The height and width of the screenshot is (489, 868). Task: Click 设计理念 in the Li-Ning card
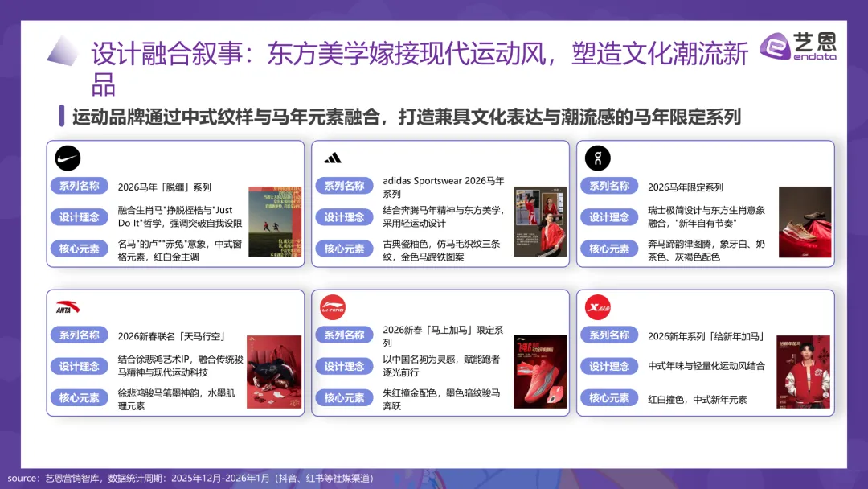[344, 366]
